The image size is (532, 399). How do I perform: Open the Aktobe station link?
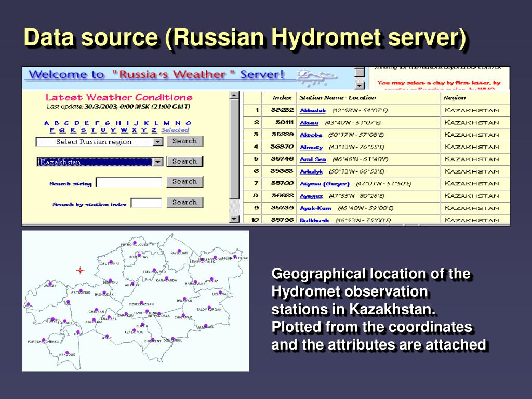tap(311, 135)
